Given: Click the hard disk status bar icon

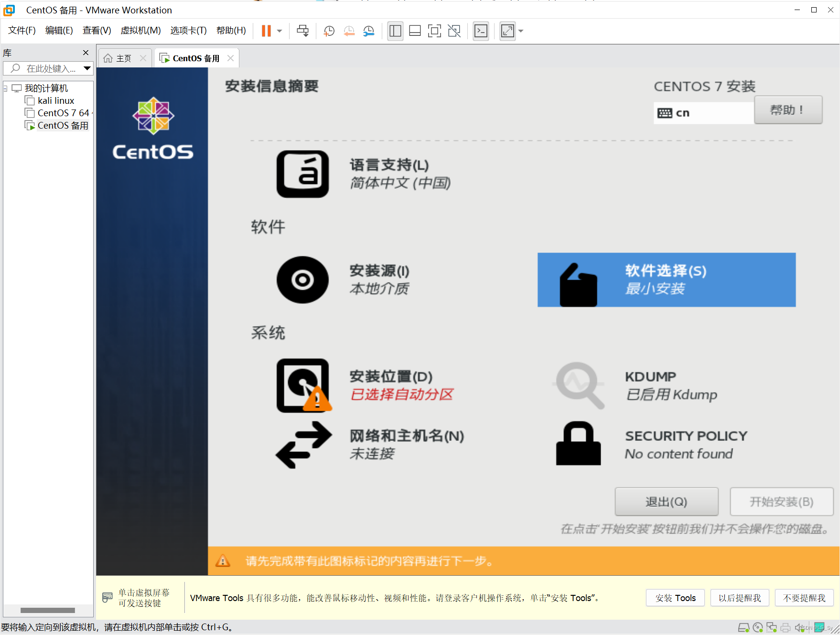Looking at the screenshot, I should click(x=744, y=627).
